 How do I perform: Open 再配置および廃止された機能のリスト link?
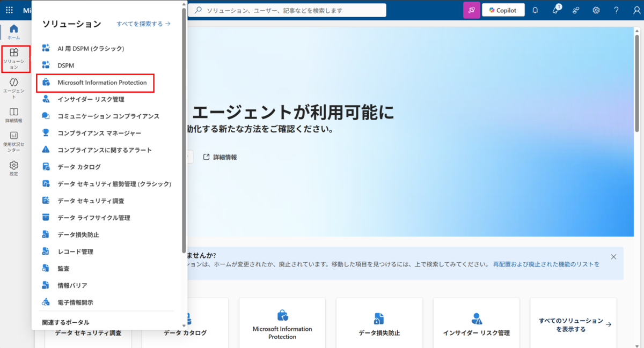(546, 264)
